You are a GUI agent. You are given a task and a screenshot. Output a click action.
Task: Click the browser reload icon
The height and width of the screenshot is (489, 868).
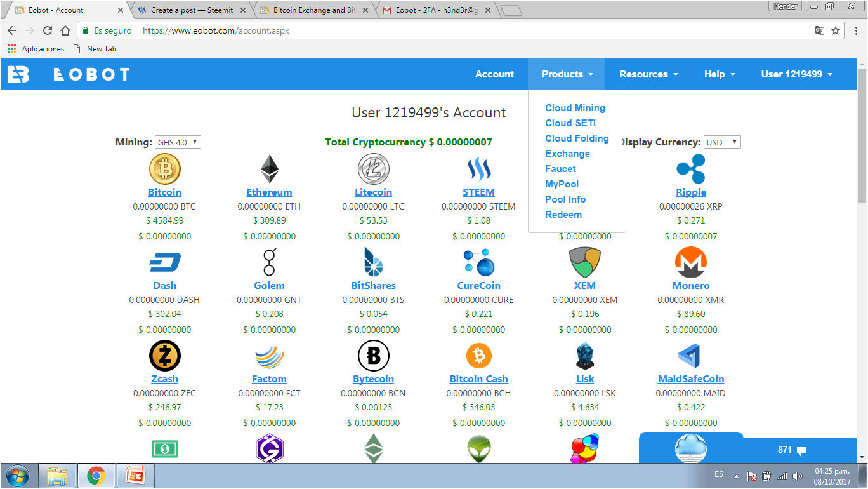48,30
